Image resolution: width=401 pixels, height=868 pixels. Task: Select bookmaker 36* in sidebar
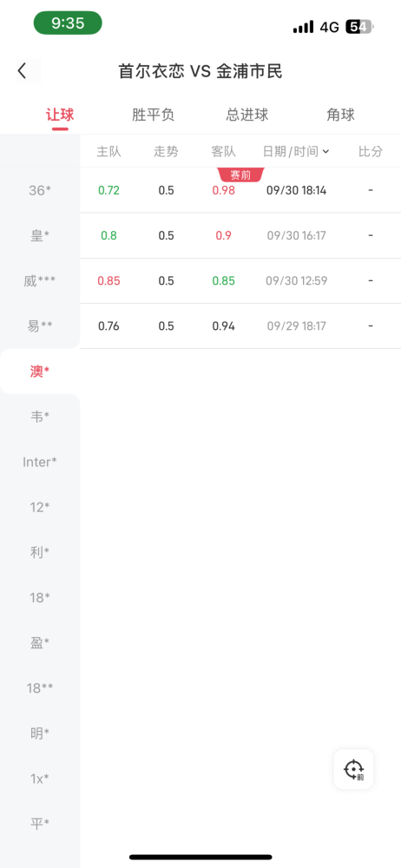pyautogui.click(x=40, y=190)
